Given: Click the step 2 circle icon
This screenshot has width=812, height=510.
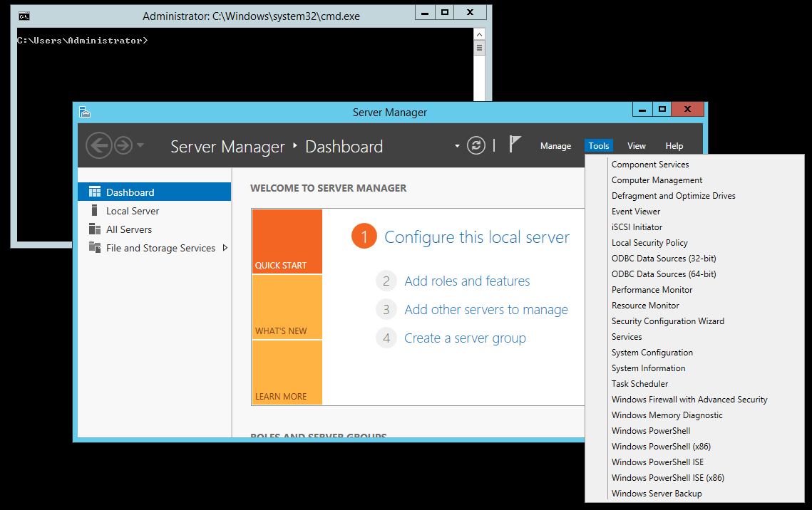Looking at the screenshot, I should 386,281.
